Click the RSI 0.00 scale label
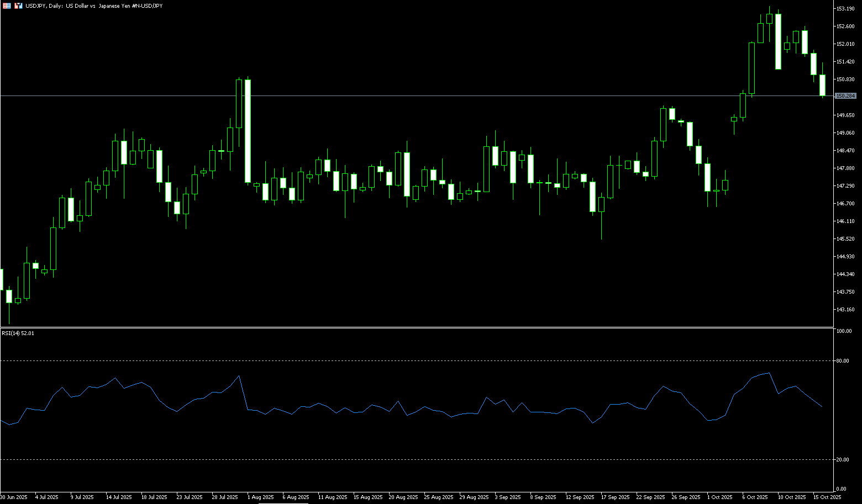Image resolution: width=862 pixels, height=504 pixels. [x=841, y=489]
